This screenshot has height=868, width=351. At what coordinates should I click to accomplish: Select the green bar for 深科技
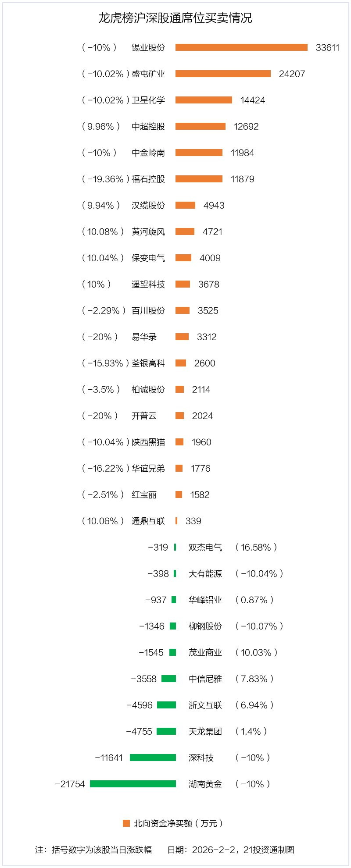click(153, 758)
